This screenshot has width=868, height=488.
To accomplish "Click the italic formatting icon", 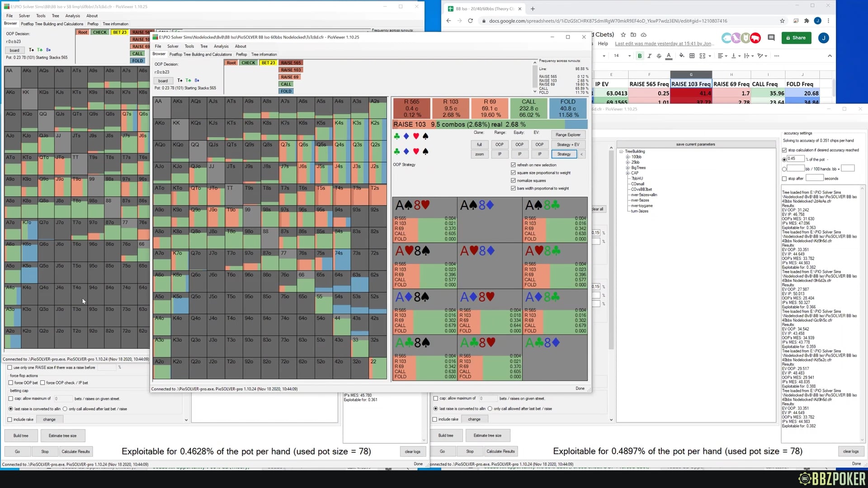I will [649, 56].
